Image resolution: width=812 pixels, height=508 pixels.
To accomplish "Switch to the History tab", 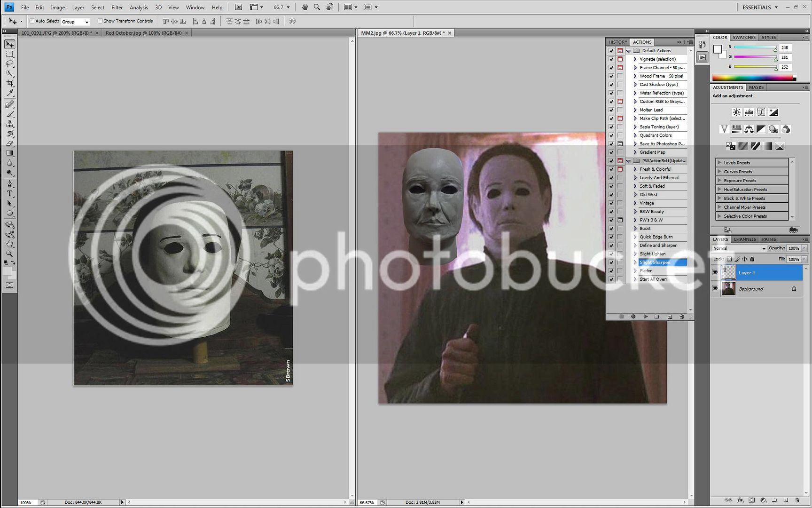I will pyautogui.click(x=617, y=42).
